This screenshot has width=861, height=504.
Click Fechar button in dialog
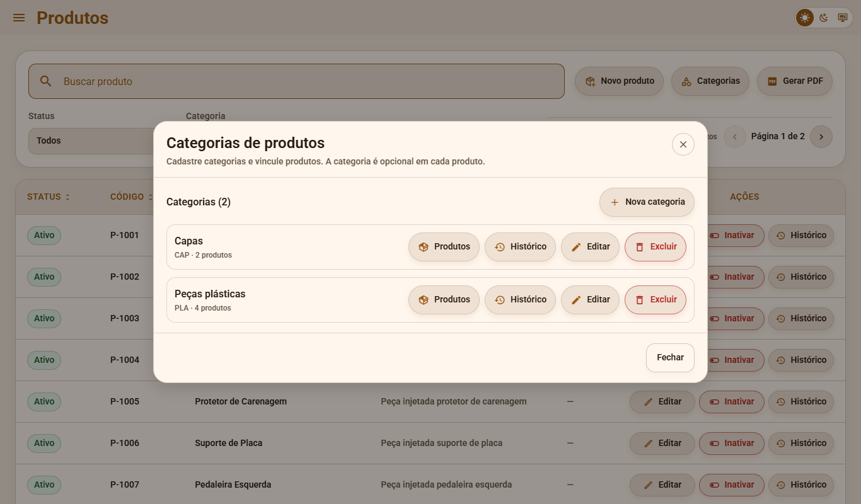pyautogui.click(x=670, y=358)
